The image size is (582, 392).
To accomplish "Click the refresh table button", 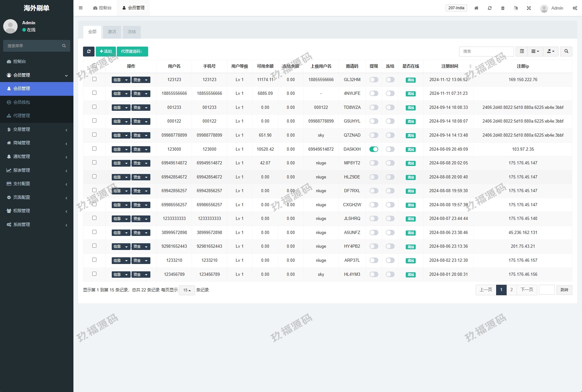I will (x=89, y=51).
